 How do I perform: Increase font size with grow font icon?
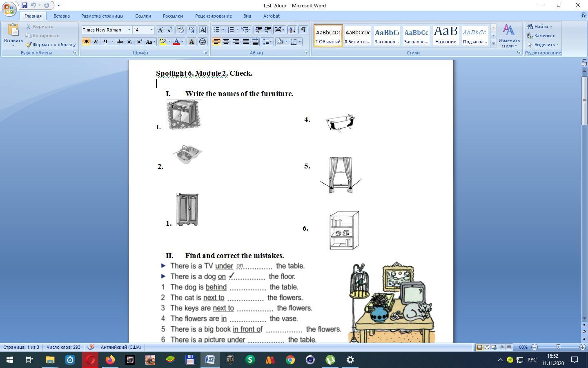coord(160,30)
